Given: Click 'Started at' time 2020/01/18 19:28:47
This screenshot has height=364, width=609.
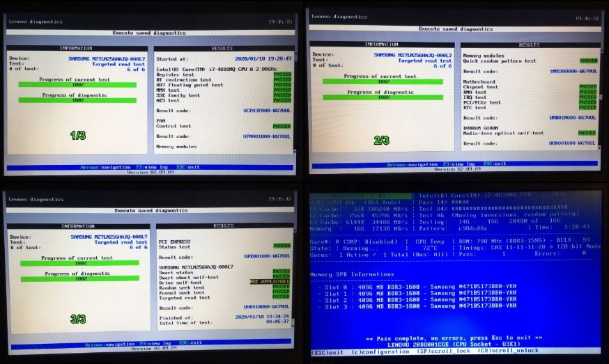Looking at the screenshot, I should pyautogui.click(x=263, y=59).
